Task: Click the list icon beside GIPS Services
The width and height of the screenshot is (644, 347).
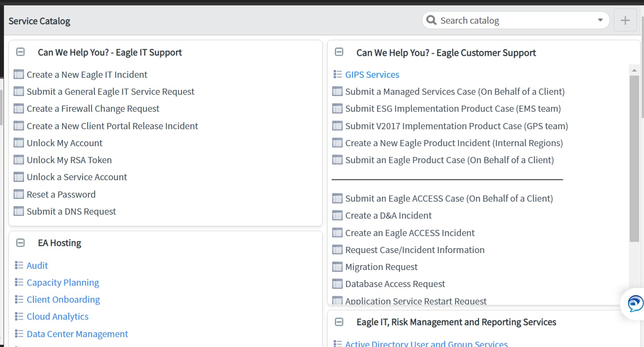Action: click(337, 74)
